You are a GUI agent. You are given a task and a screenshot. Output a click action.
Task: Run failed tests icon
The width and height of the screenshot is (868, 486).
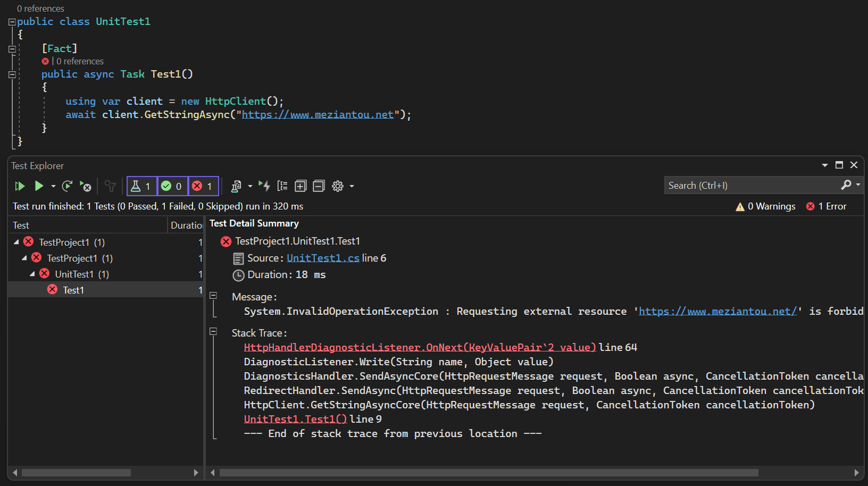85,186
